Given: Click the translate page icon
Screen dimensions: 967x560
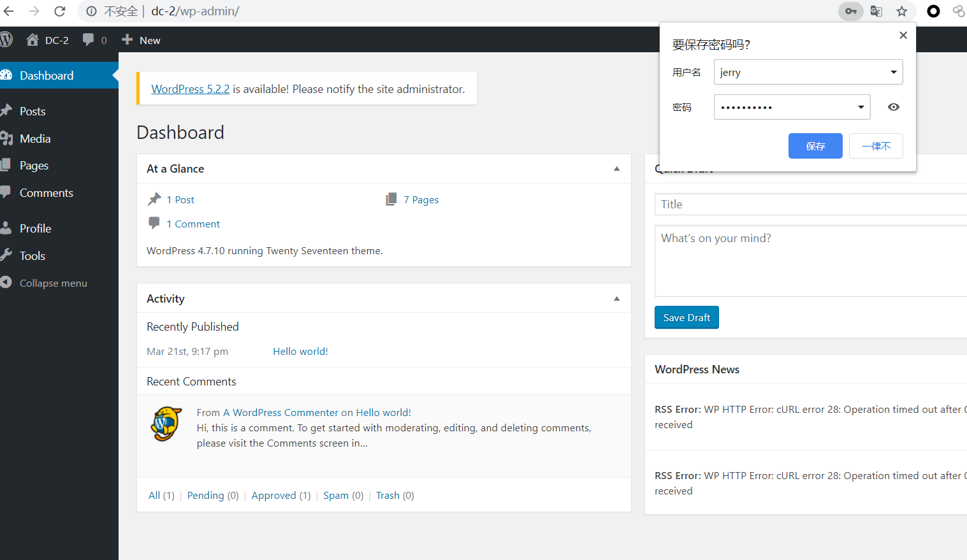Looking at the screenshot, I should click(876, 11).
